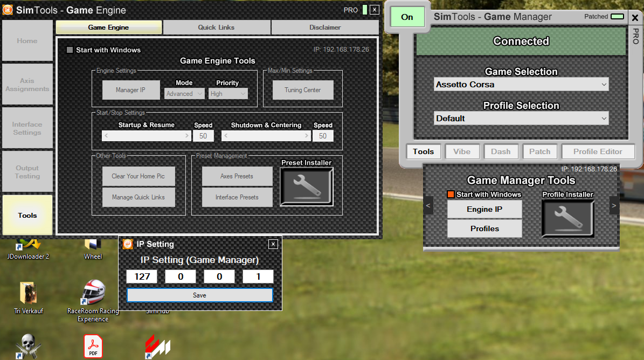Open the Mode dropdown set to Advanced
Viewport: 644px width, 360px height.
pyautogui.click(x=184, y=94)
